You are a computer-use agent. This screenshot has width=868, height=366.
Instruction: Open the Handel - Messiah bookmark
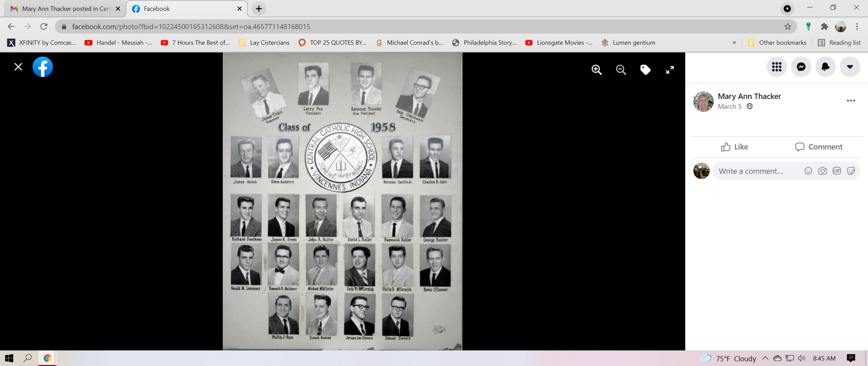(x=119, y=43)
